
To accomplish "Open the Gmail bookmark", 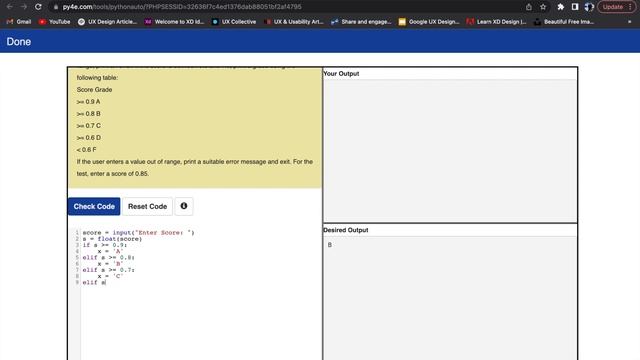I will (x=19, y=22).
